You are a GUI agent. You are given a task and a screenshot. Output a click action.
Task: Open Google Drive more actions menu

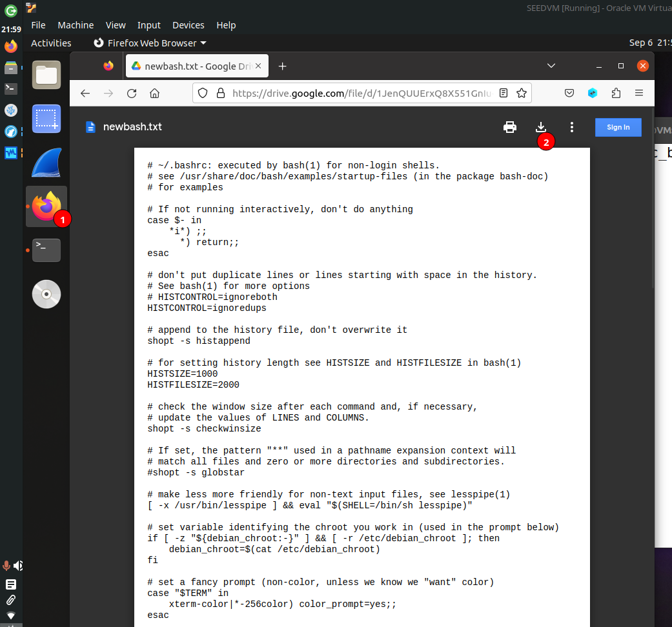(571, 127)
